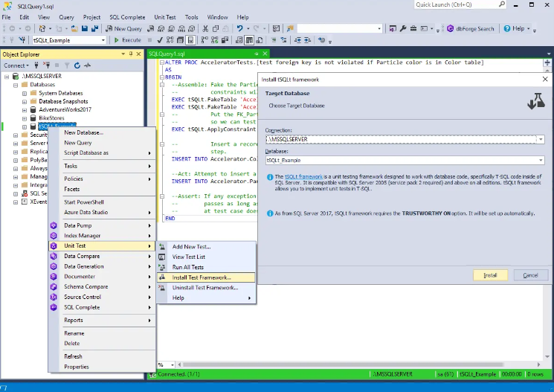Click Uninstall Test Framework entry
This screenshot has height=392, width=554.
(x=206, y=288)
